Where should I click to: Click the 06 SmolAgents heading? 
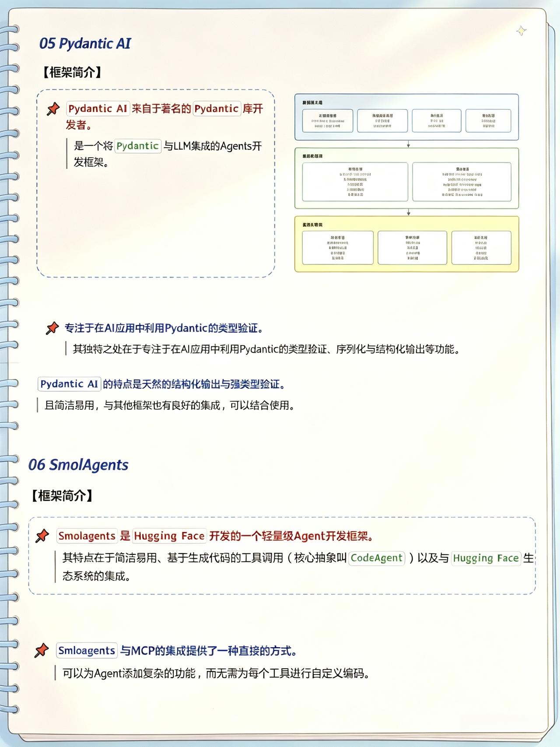(x=78, y=465)
